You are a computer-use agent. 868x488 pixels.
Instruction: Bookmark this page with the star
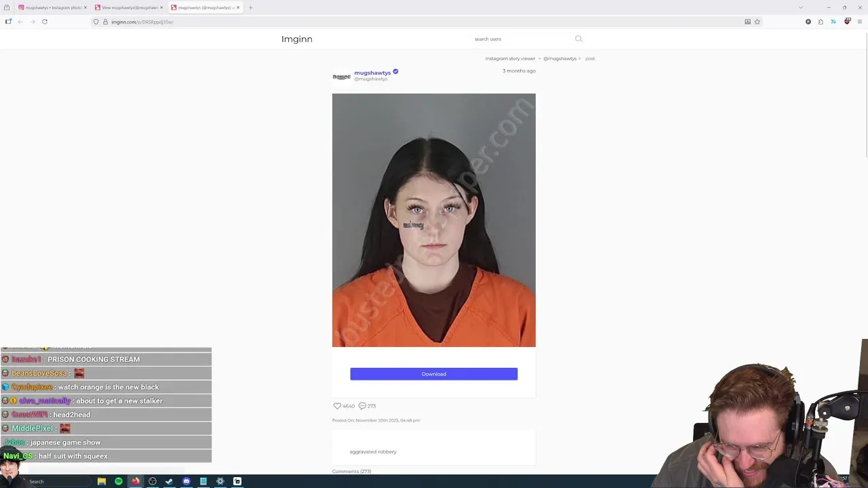pyautogui.click(x=757, y=22)
